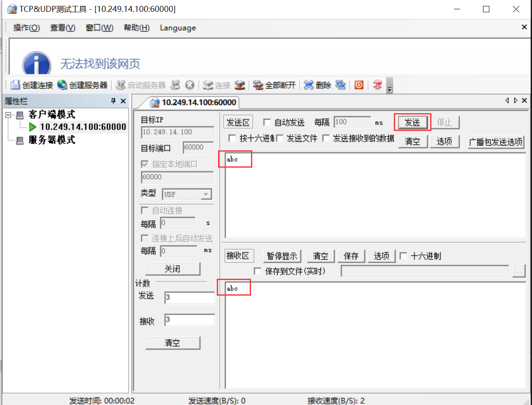
Task: Click the 暂停显示 button
Action: (281, 256)
